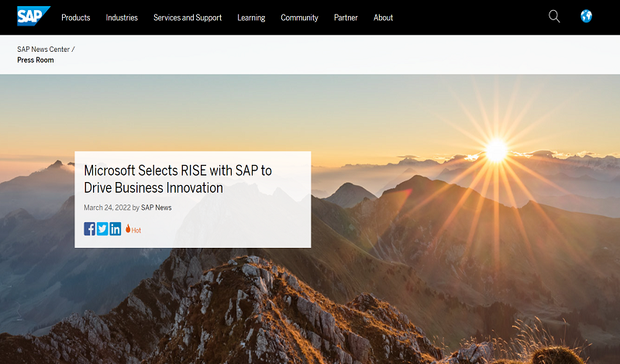The height and width of the screenshot is (364, 620).
Task: Open the About menu
Action: pyautogui.click(x=383, y=18)
